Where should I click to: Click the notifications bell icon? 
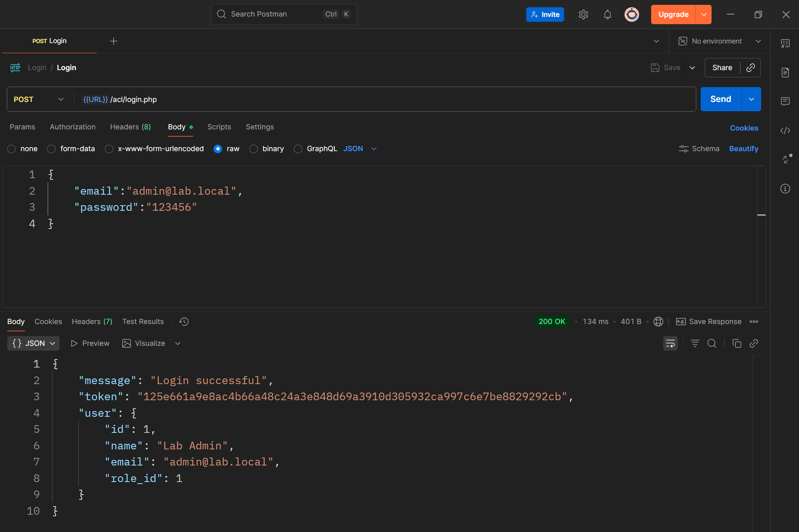[607, 15]
